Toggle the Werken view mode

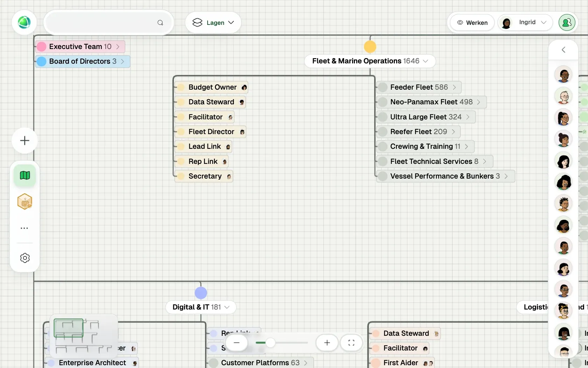[x=472, y=22]
